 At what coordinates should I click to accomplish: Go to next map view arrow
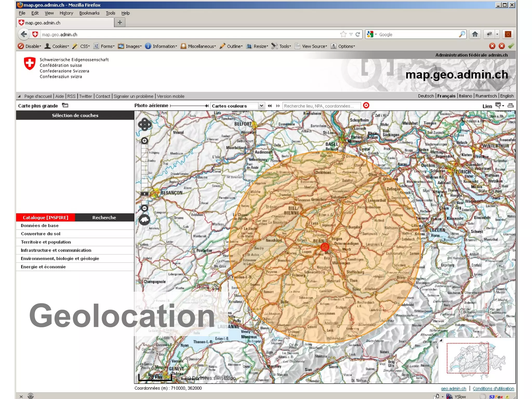click(x=278, y=106)
